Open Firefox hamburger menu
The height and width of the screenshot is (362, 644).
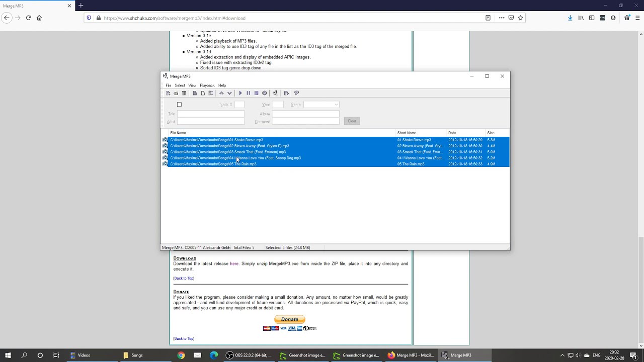point(637,18)
